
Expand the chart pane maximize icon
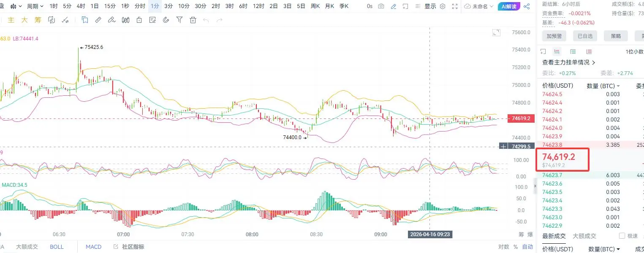(497, 32)
